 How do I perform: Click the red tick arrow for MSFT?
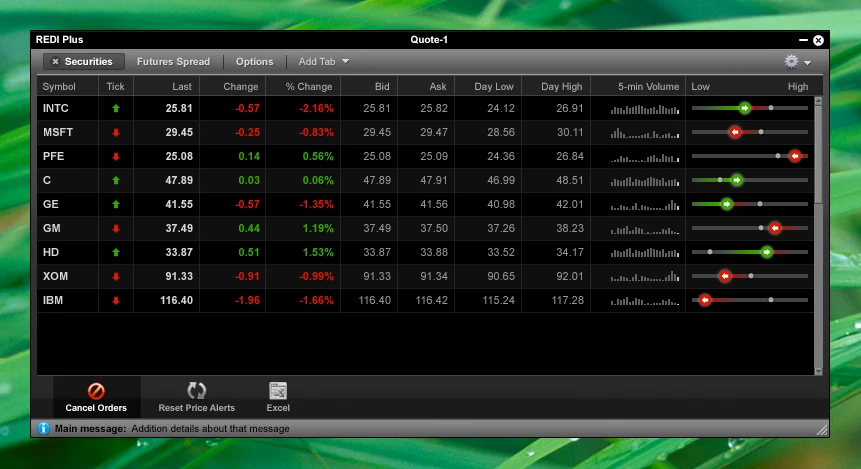[x=116, y=132]
